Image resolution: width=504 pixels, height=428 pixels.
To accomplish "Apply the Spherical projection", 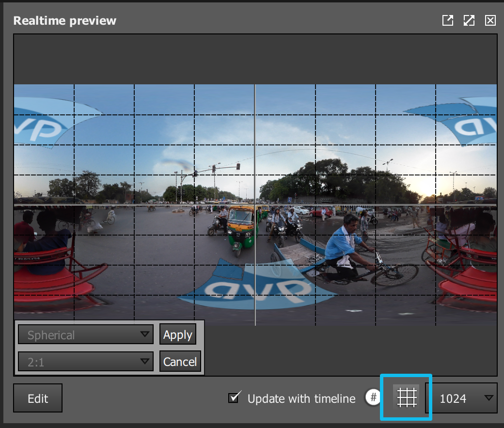I will coord(177,334).
